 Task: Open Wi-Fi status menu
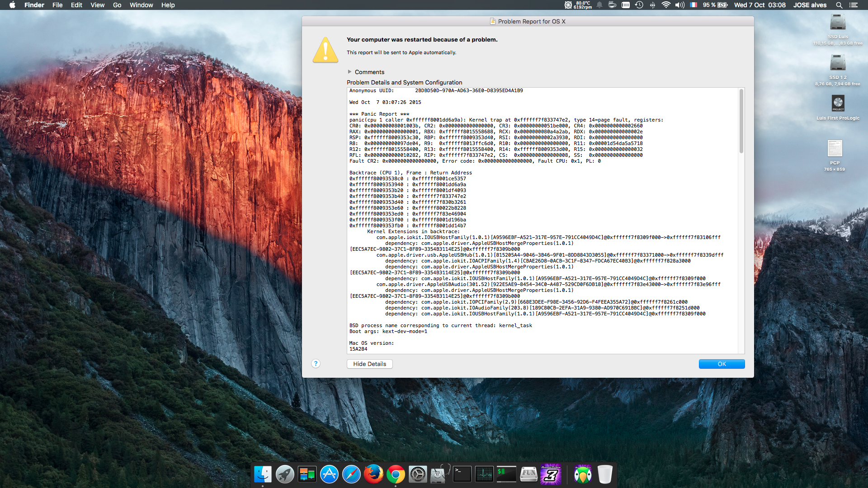[x=665, y=5]
